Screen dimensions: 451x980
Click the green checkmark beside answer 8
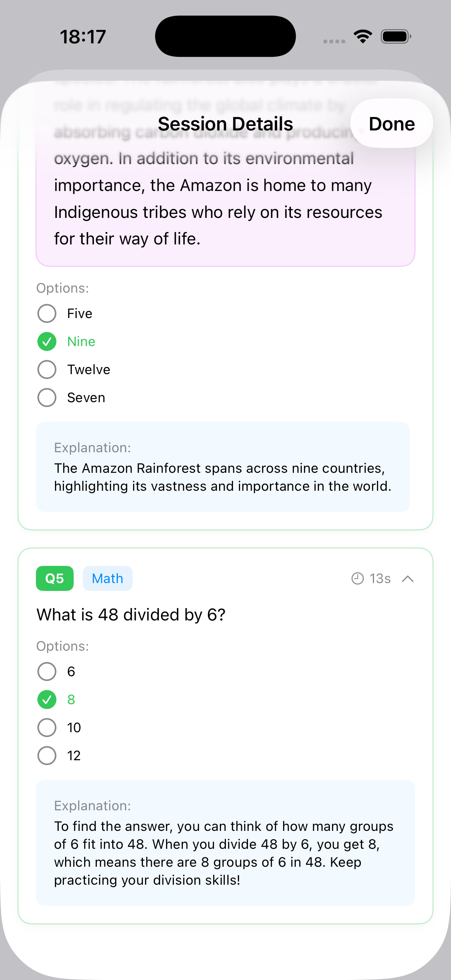(46, 699)
